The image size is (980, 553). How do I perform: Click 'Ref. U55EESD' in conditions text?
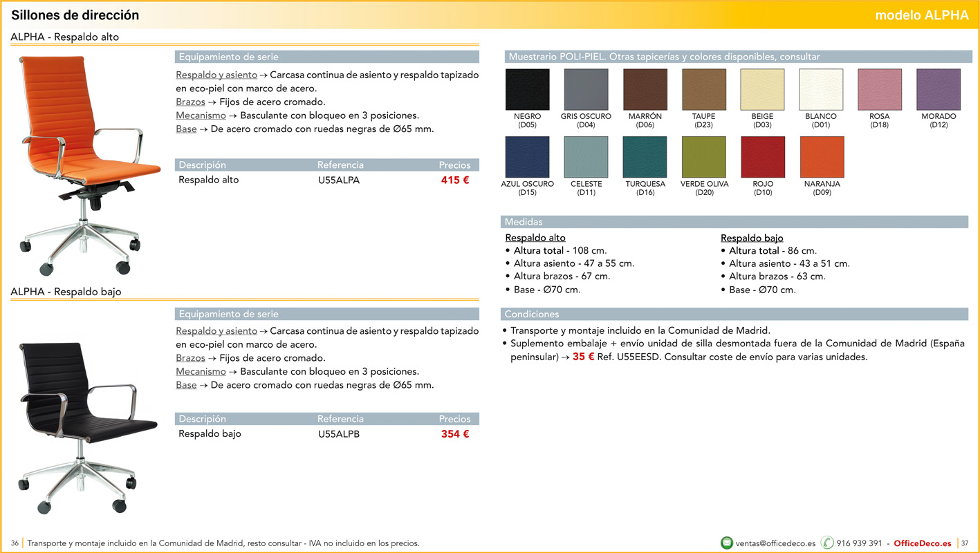tap(628, 357)
